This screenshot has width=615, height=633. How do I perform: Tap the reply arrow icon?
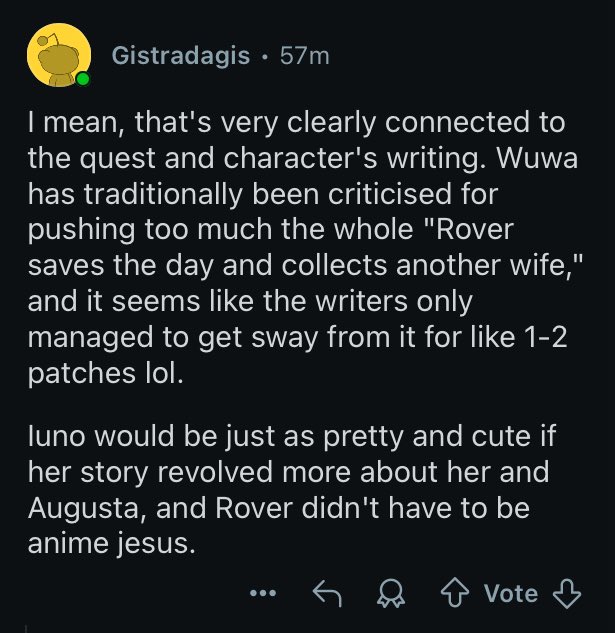click(x=327, y=594)
